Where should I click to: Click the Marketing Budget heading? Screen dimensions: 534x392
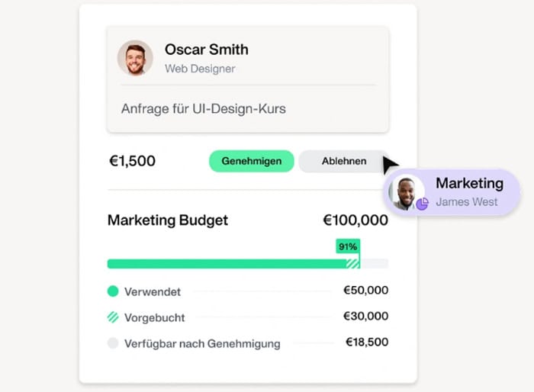pyautogui.click(x=168, y=220)
